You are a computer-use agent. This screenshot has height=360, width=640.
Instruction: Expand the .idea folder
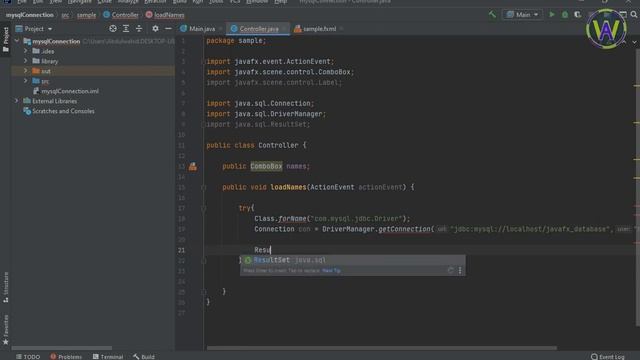26,51
